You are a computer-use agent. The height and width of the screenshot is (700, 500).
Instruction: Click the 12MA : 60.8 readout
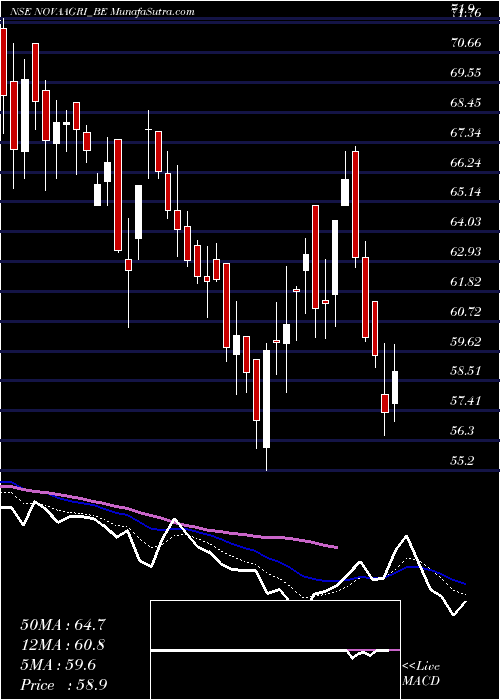point(63,645)
